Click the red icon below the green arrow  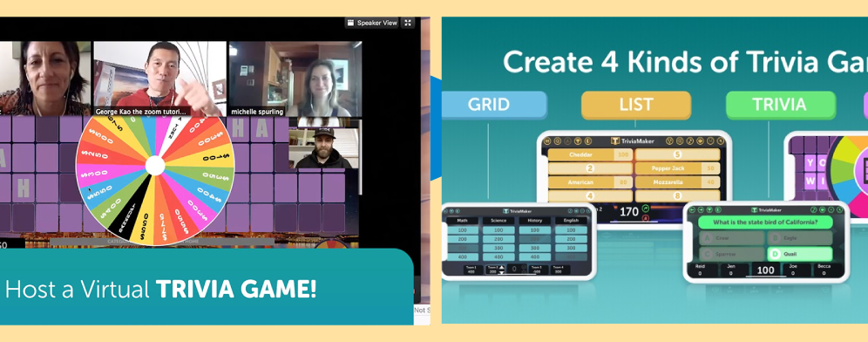(x=646, y=218)
